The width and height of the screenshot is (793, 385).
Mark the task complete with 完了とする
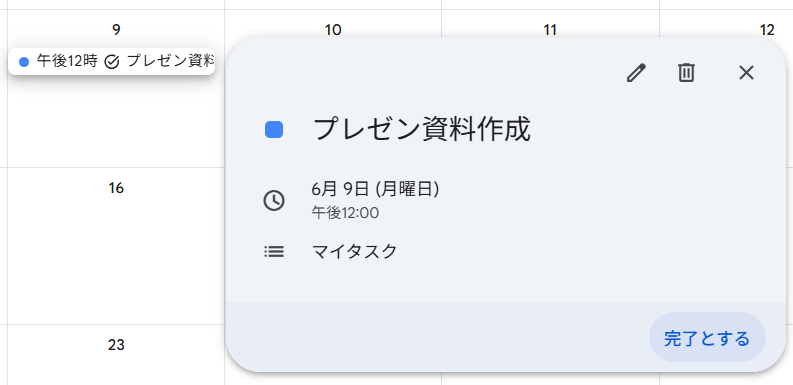pyautogui.click(x=707, y=337)
